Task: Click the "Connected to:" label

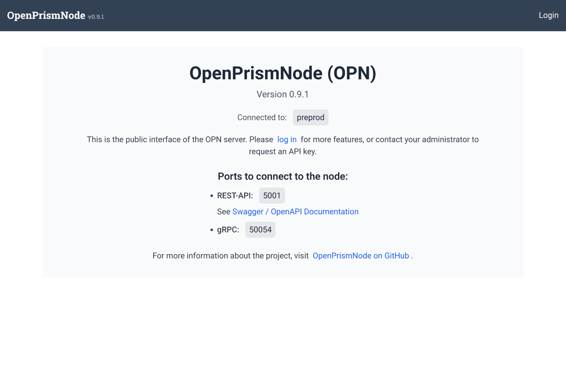Action: [x=262, y=117]
